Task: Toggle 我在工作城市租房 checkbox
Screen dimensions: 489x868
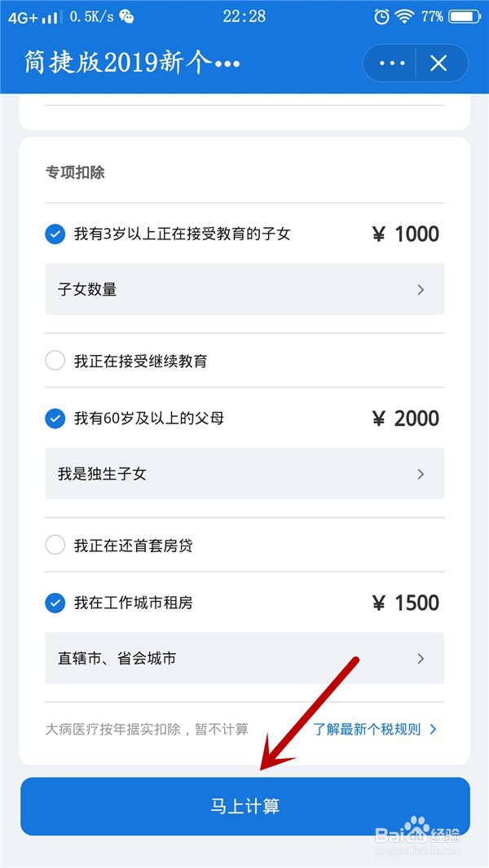Action: [55, 603]
